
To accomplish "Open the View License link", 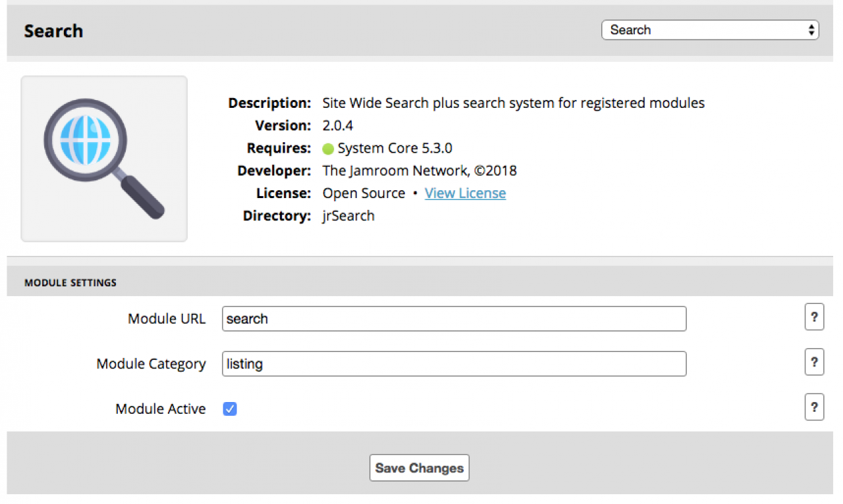I will click(x=465, y=193).
